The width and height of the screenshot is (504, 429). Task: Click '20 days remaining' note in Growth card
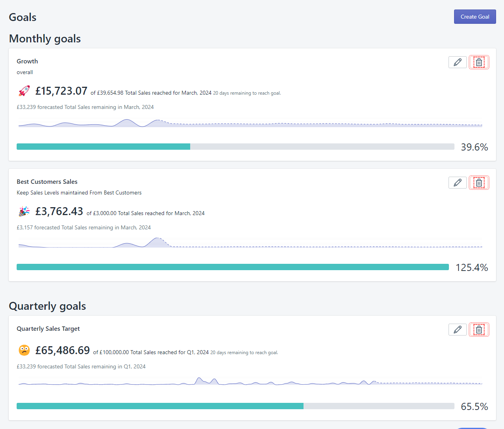(247, 93)
